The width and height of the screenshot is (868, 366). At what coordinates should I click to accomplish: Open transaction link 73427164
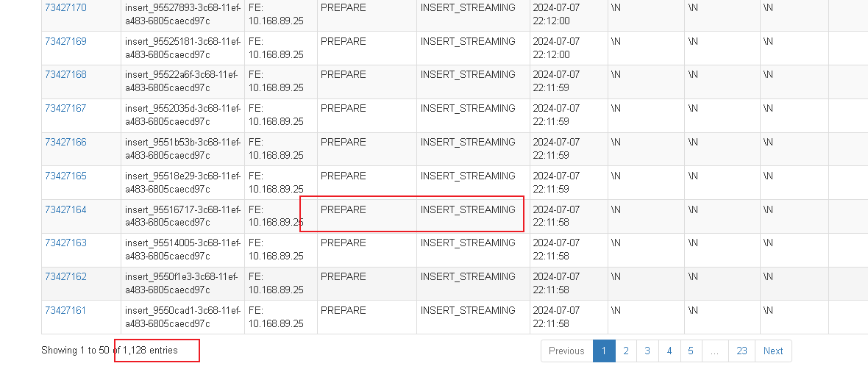pyautogui.click(x=65, y=209)
